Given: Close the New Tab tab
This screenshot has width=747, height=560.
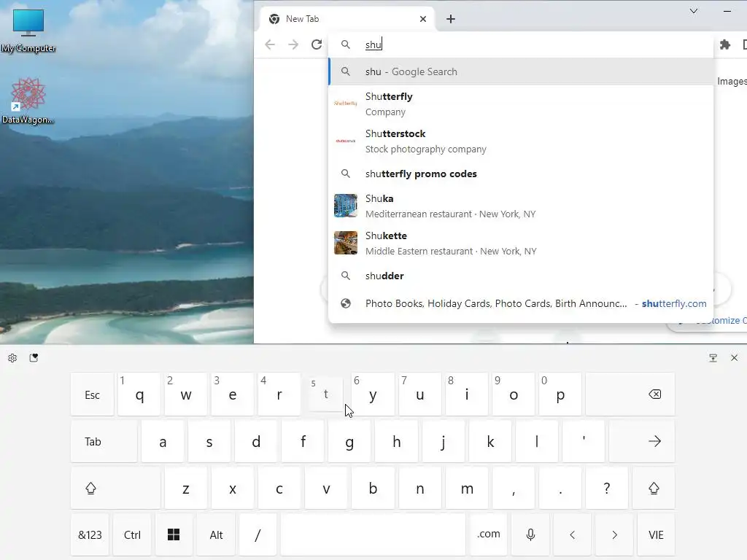Looking at the screenshot, I should (423, 19).
